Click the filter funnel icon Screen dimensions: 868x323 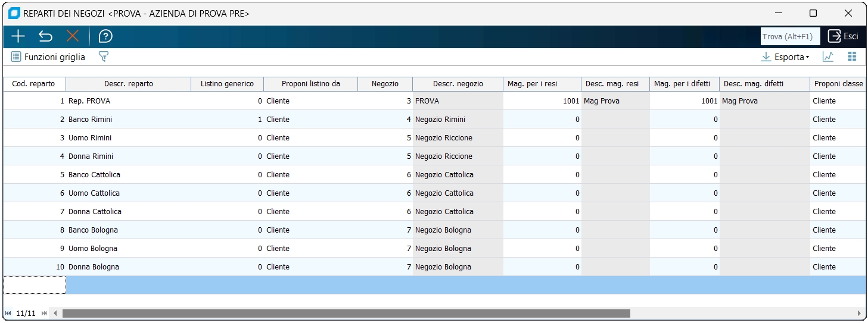point(104,57)
